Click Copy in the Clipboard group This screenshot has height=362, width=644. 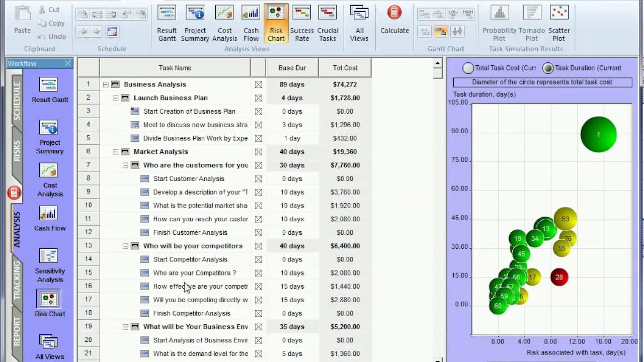point(51,23)
